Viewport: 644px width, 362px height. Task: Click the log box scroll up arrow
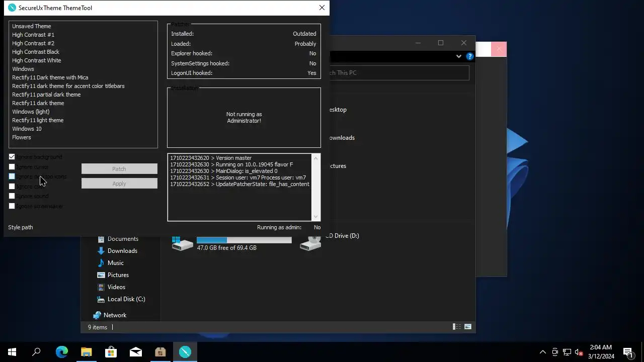316,158
